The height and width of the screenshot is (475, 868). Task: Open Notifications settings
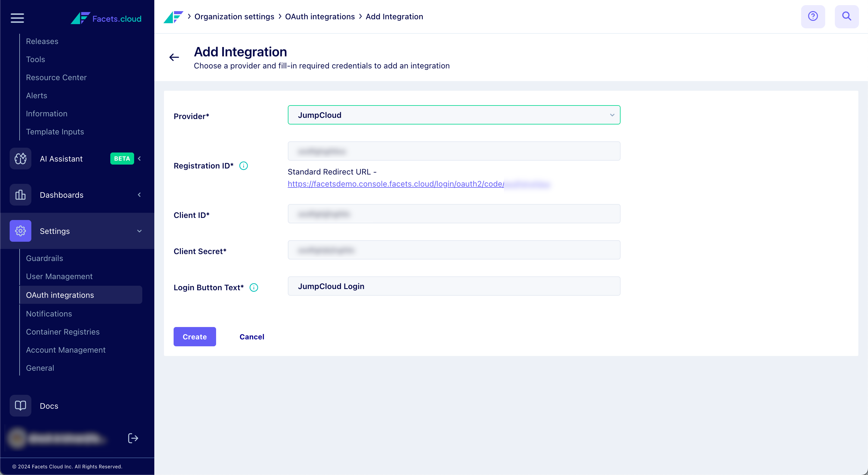[x=49, y=314]
